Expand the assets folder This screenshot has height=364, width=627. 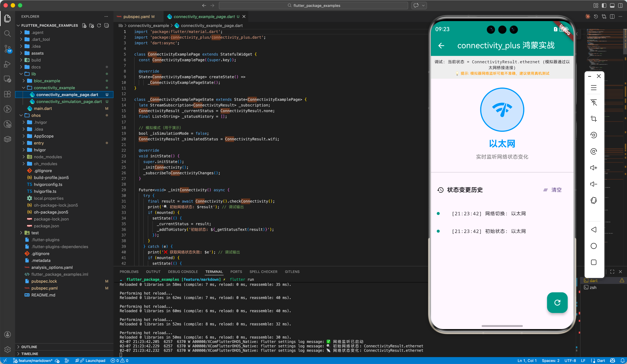click(37, 53)
